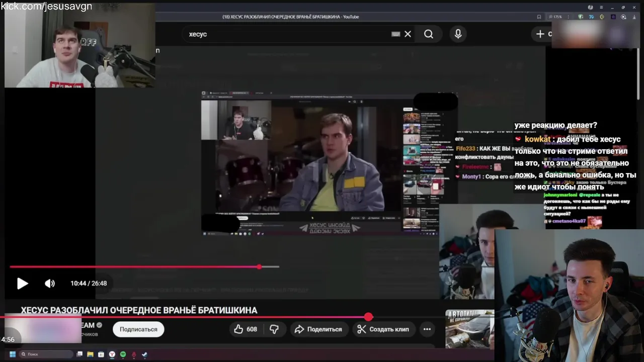Open Task View in the taskbar
The height and width of the screenshot is (362, 644).
tap(79, 354)
